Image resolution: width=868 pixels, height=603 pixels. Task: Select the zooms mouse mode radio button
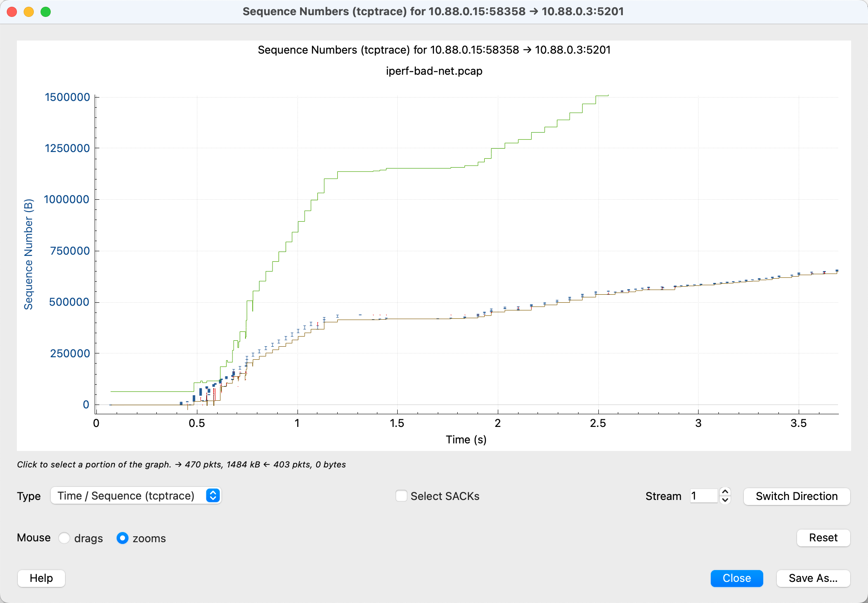tap(123, 538)
